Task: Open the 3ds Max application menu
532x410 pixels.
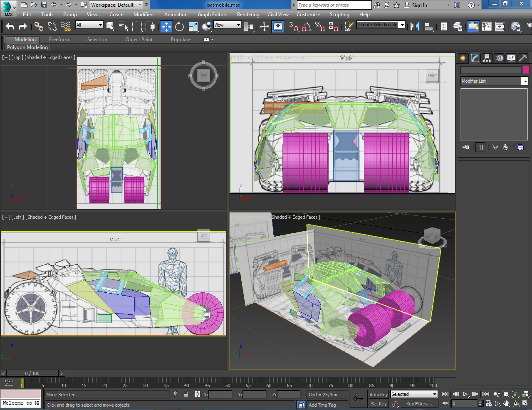Action: 8,8
